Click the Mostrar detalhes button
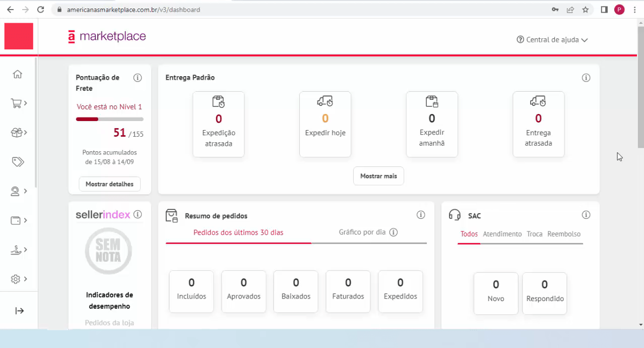 (109, 184)
